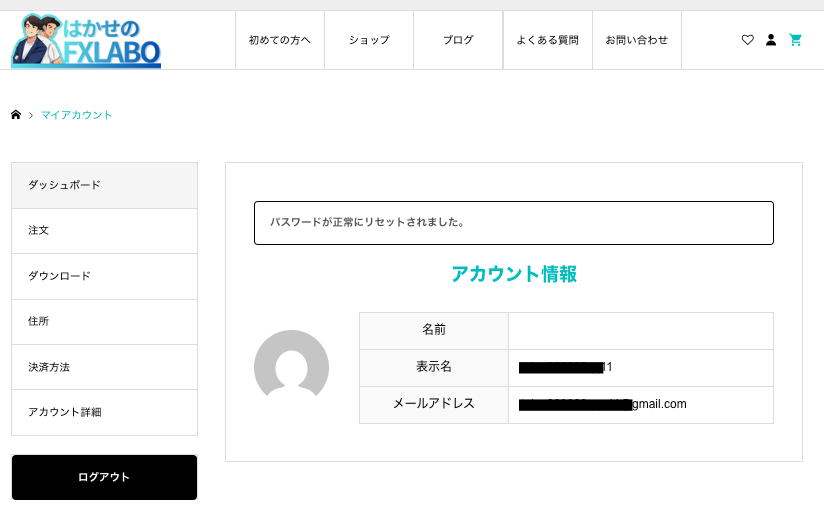Click the home icon in breadcrumb

point(16,115)
